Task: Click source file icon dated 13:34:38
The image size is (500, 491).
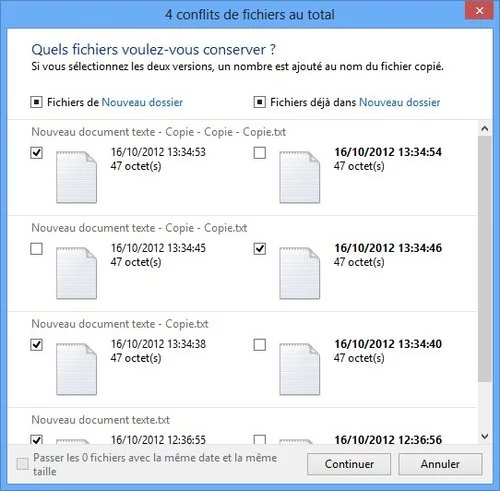Action: pos(76,369)
